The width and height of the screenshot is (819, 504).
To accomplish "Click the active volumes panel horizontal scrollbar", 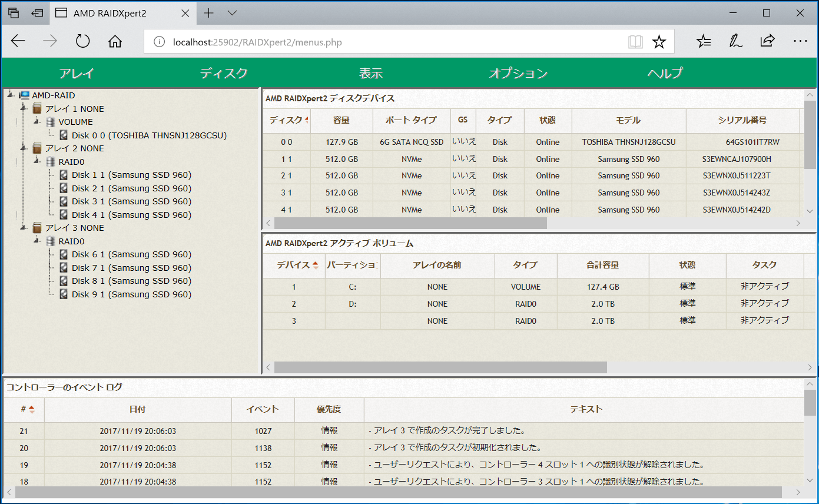I will click(440, 367).
